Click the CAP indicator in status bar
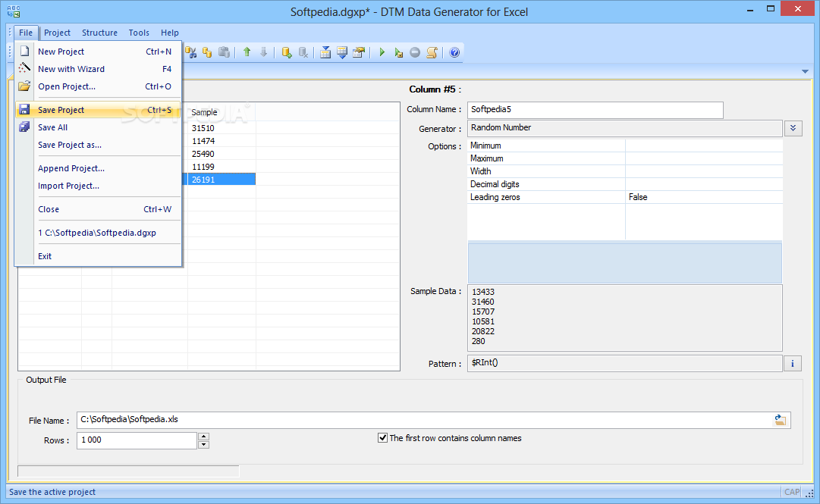This screenshot has width=820, height=504. click(x=792, y=491)
